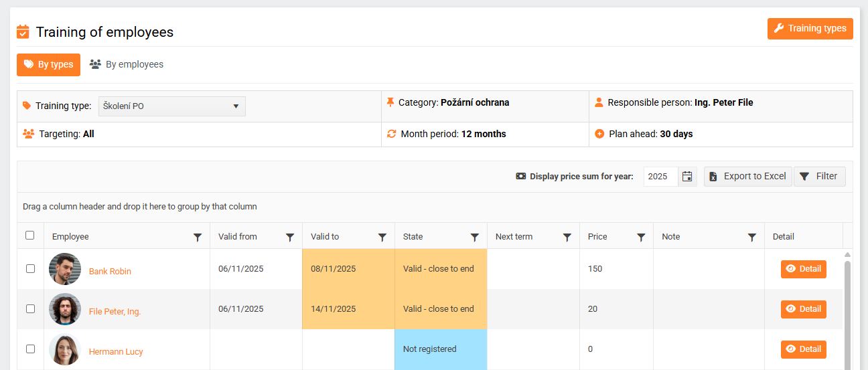Click the Valid to filter funnel
Screen dimensions: 868x370
pyautogui.click(x=382, y=237)
